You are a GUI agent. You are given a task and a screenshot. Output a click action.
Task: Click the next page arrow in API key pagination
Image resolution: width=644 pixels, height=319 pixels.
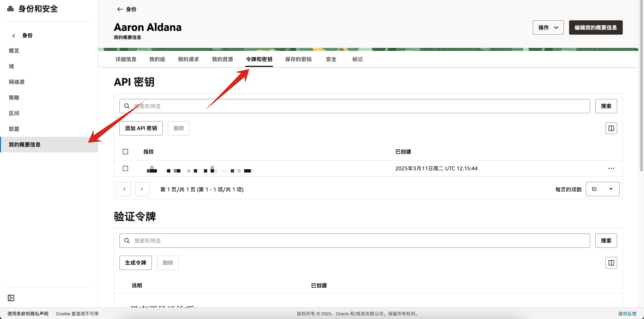(142, 189)
